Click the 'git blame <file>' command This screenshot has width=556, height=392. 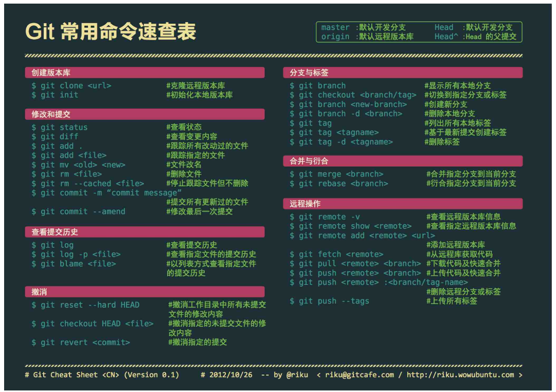pyautogui.click(x=74, y=264)
